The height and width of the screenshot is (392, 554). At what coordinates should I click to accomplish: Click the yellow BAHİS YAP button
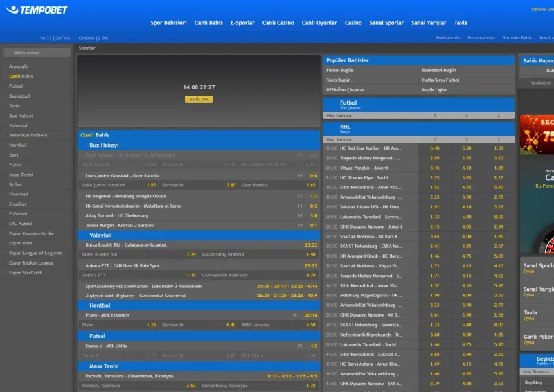pyautogui.click(x=199, y=99)
